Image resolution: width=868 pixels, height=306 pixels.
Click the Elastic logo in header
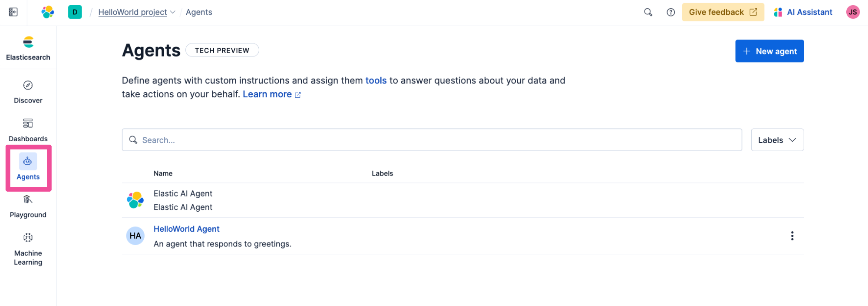[x=48, y=12]
